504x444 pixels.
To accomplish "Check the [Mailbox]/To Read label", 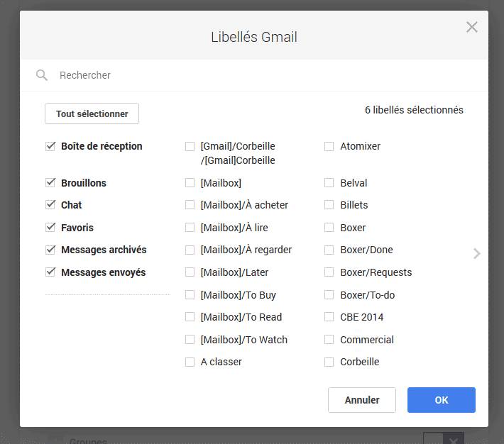I will pyautogui.click(x=190, y=317).
